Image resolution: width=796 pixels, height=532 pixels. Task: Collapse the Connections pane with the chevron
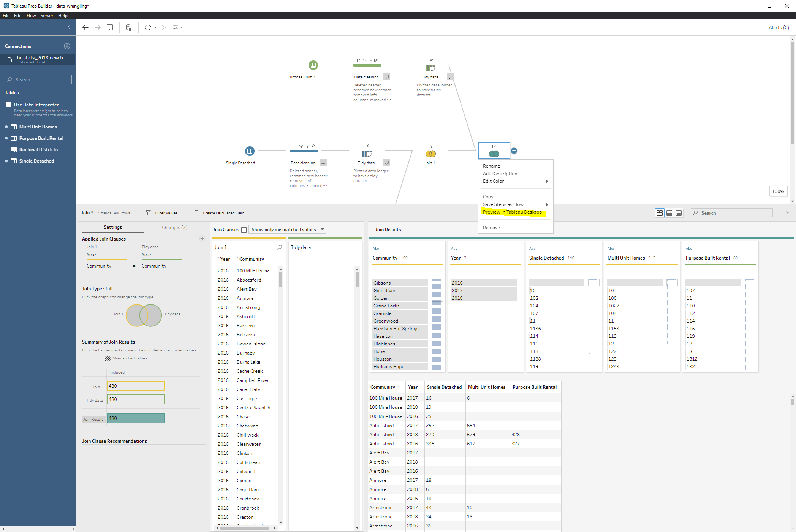(68, 27)
